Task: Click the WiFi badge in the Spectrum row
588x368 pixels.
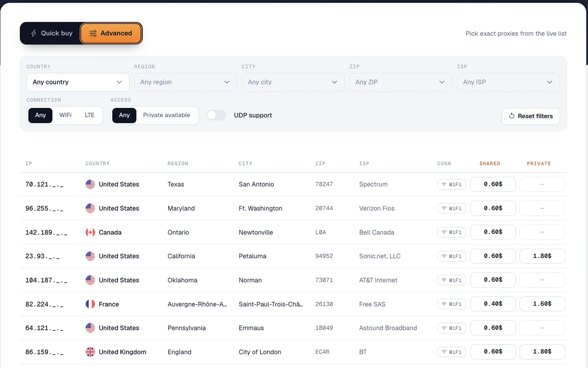Action: tap(452, 184)
